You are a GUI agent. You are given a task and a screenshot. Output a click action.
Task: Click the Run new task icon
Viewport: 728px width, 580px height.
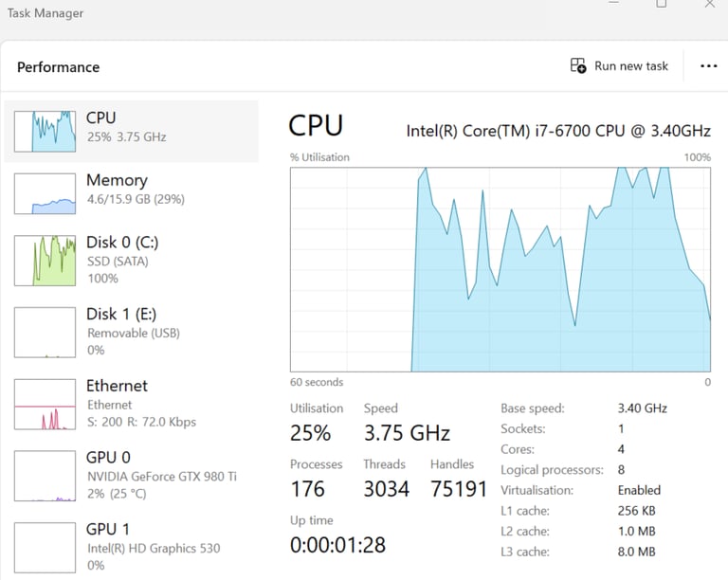point(578,65)
